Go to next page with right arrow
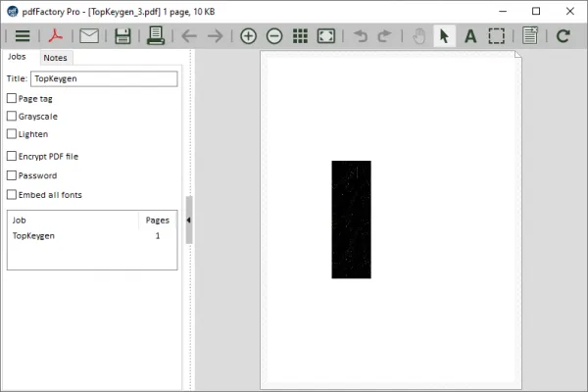Viewport: 588px width, 392px height. tap(216, 36)
